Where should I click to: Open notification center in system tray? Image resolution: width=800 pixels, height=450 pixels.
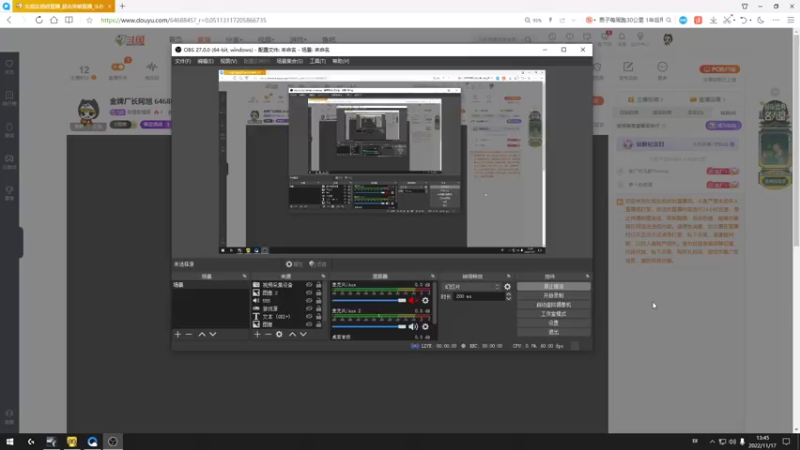[786, 442]
